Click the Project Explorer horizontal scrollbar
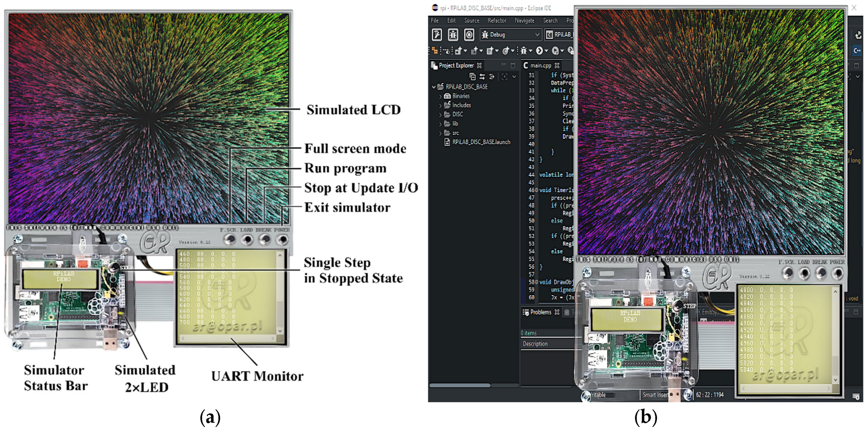The width and height of the screenshot is (868, 430). (460, 385)
